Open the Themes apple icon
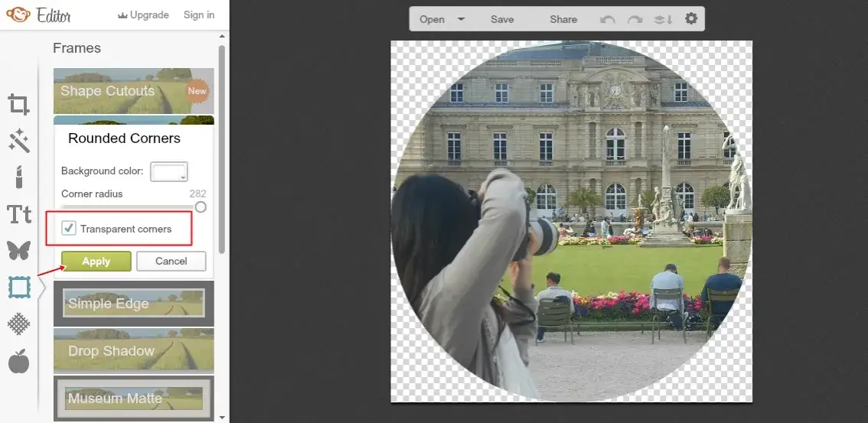Viewport: 868px width, 423px height. point(19,360)
